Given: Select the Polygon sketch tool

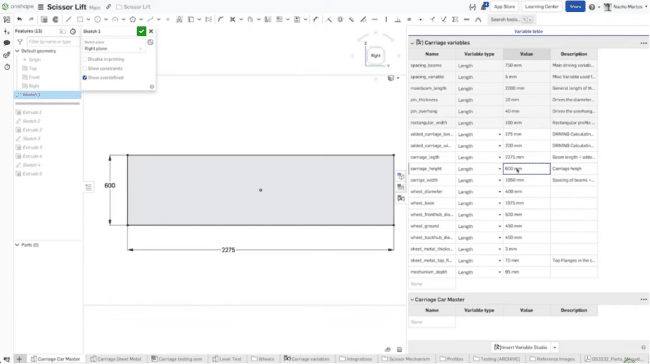Looking at the screenshot, I should 133,19.
